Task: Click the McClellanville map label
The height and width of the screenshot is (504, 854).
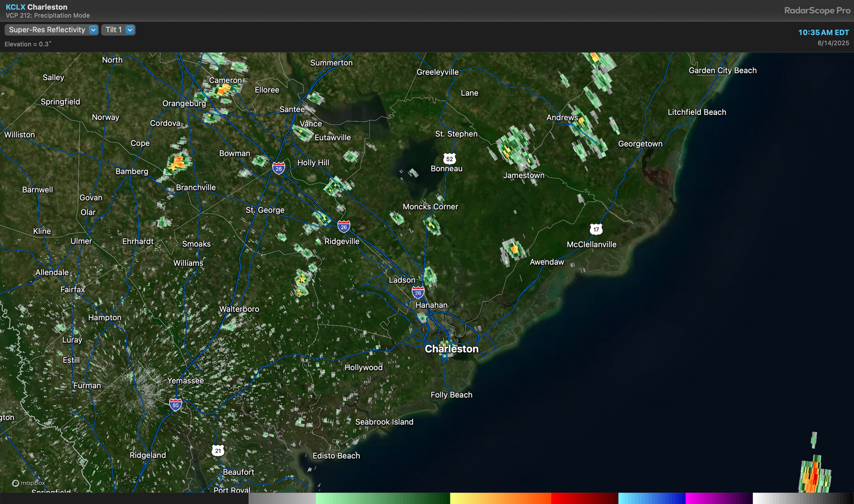Action: click(x=592, y=244)
